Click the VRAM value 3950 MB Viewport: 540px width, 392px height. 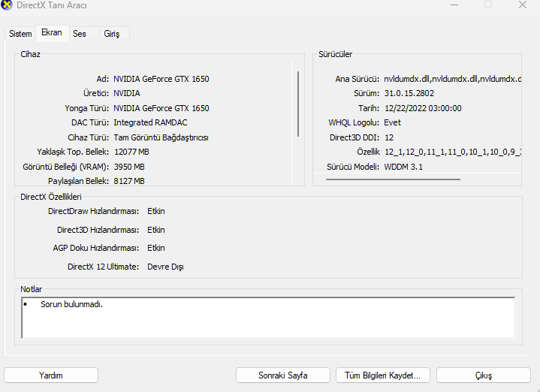click(129, 167)
